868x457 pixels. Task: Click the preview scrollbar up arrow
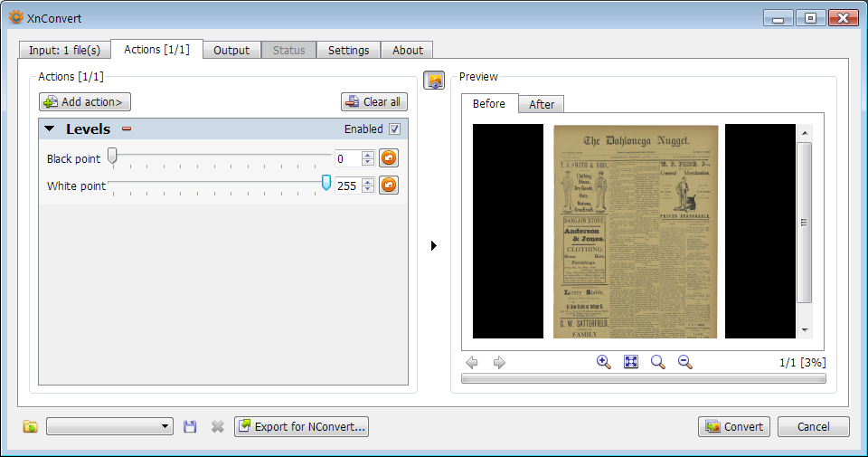point(805,133)
